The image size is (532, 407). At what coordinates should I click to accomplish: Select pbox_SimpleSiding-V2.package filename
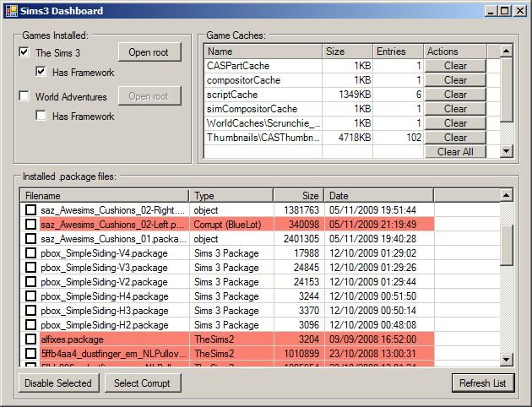click(x=104, y=282)
